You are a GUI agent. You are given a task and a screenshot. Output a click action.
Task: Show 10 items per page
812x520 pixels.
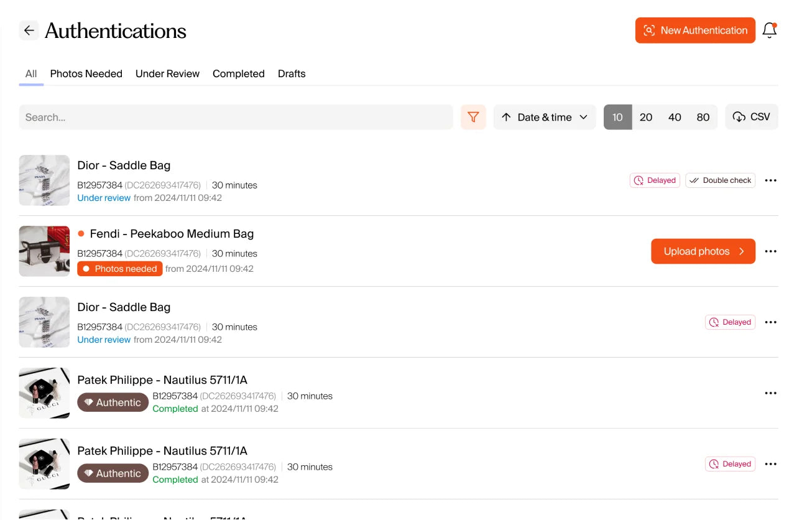[x=617, y=117]
